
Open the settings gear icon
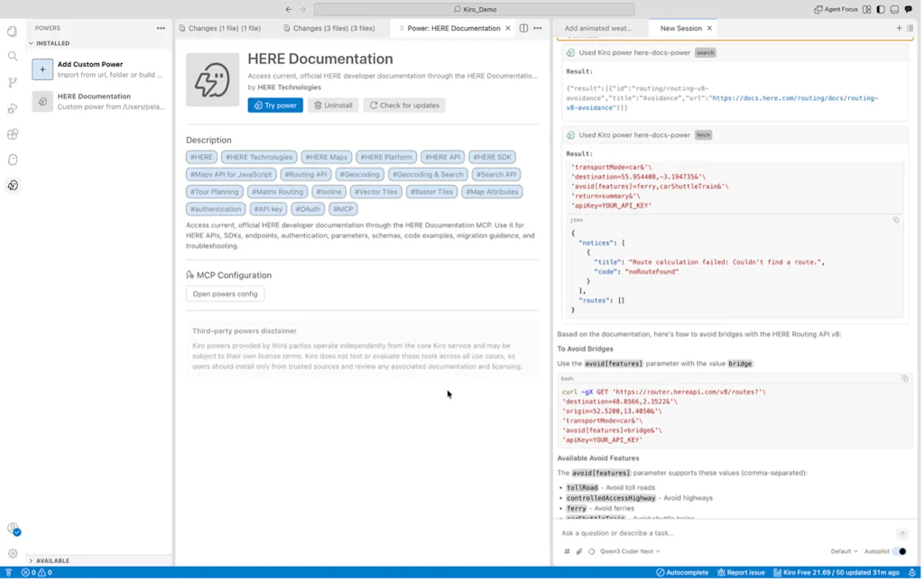(13, 555)
